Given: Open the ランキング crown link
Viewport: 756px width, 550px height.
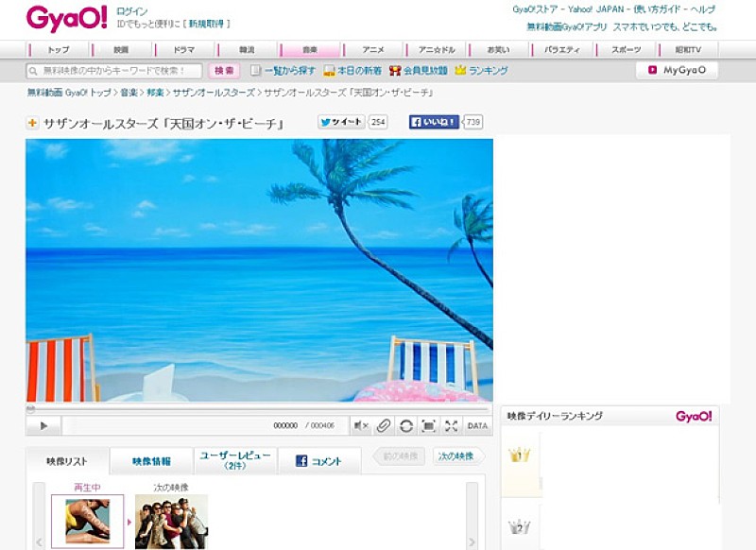Looking at the screenshot, I should coord(481,71).
